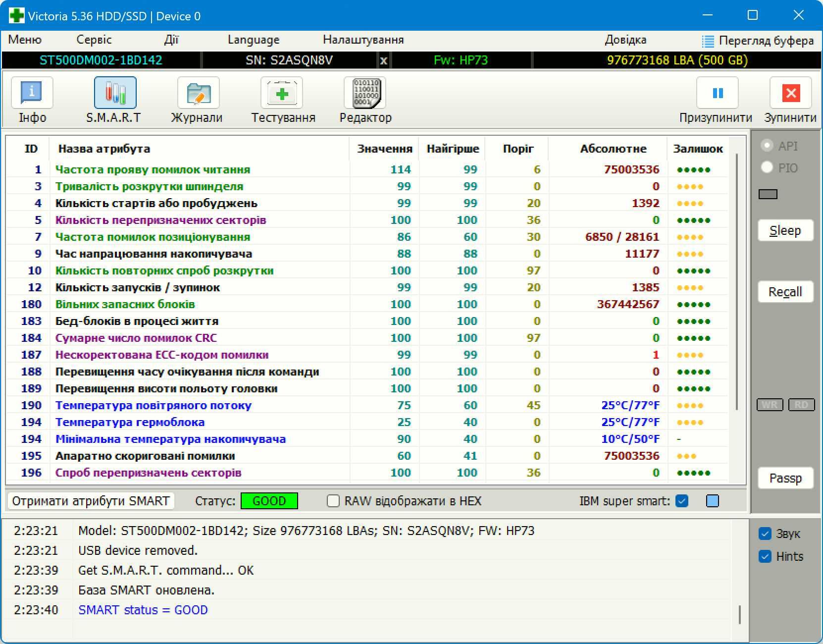Select row Сумарне число помилок CRC

[367, 338]
